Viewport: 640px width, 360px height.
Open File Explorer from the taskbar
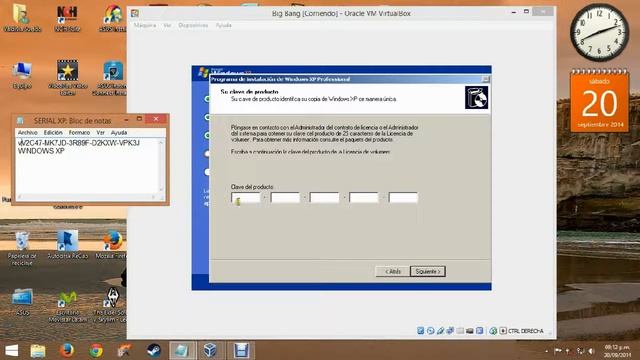pyautogui.click(x=38, y=351)
